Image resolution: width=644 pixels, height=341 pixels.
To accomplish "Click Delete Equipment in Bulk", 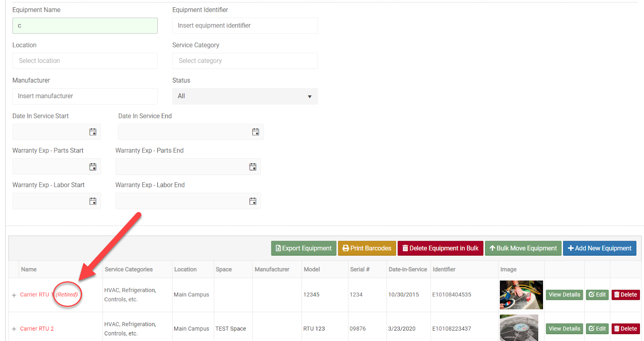I will coord(440,248).
